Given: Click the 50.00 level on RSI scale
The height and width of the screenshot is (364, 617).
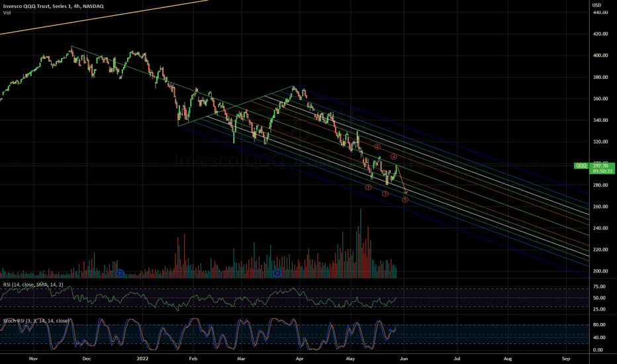Looking at the screenshot, I should click(599, 298).
